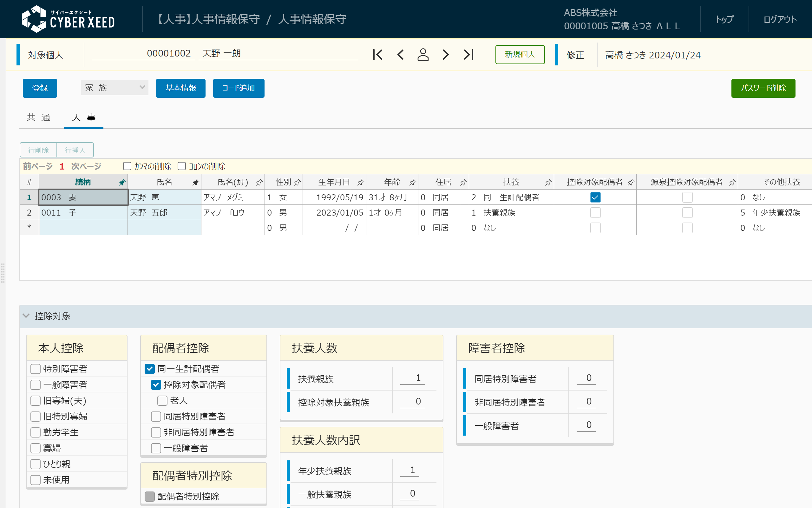Click the 新規個人 button
Image resolution: width=812 pixels, height=508 pixels.
coord(520,54)
